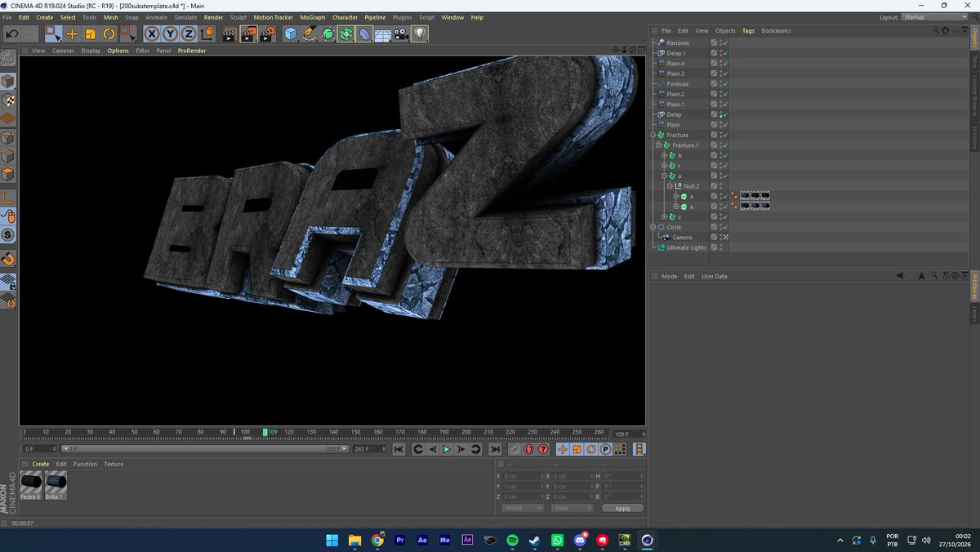Select the Rotate tool in the toolbar

(x=109, y=33)
